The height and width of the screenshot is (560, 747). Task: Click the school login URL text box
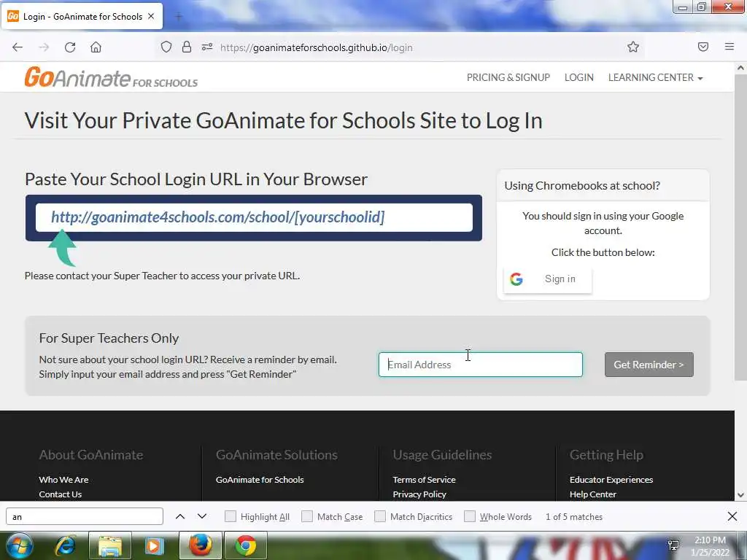[x=254, y=217]
